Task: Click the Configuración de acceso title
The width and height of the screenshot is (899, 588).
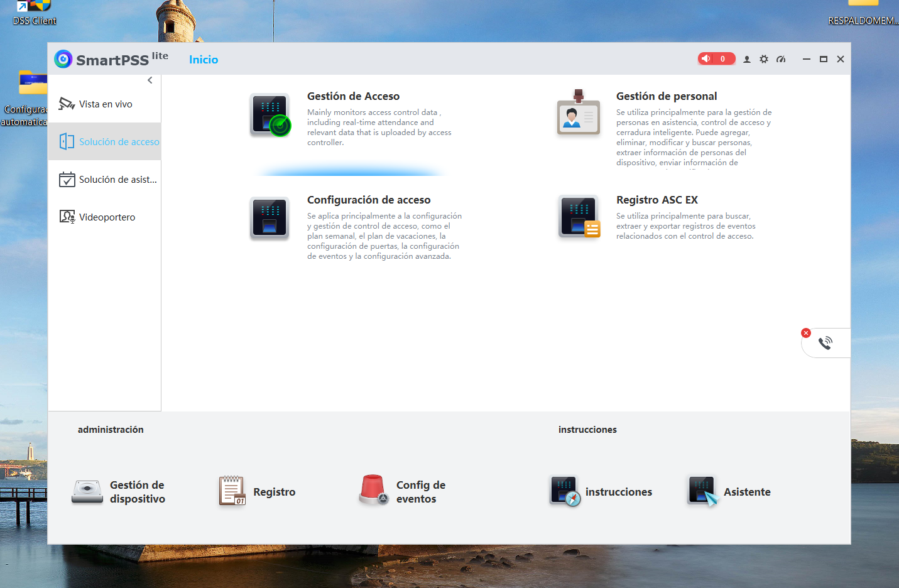Action: (x=369, y=200)
